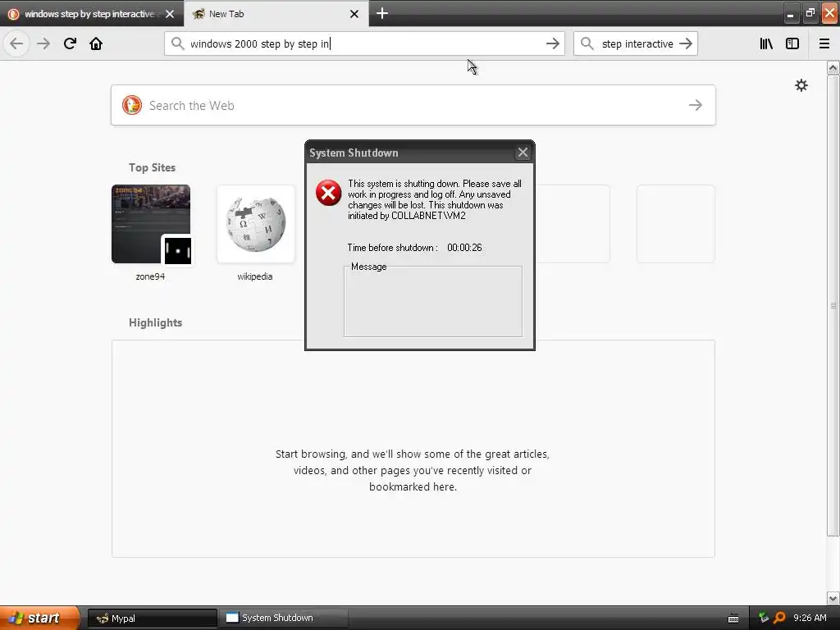Open new tab page settings gear
840x630 pixels.
801,85
